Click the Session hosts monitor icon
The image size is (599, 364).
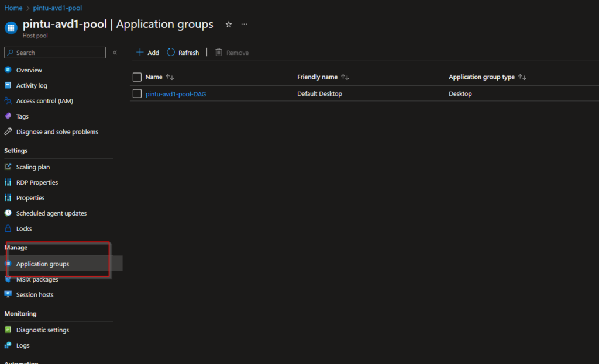click(x=8, y=294)
